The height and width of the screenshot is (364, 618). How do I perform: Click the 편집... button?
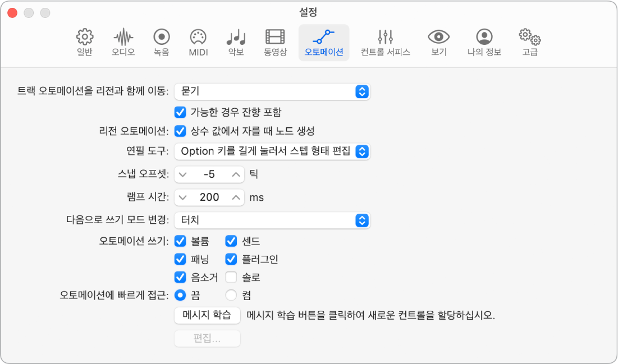[207, 338]
